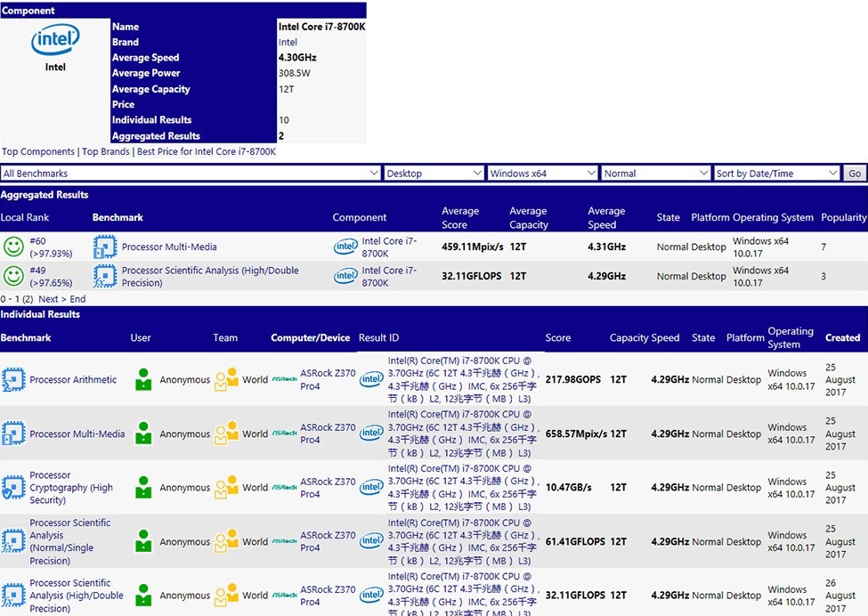Image resolution: width=868 pixels, height=616 pixels.
Task: Click the Intel brand link
Action: point(288,42)
